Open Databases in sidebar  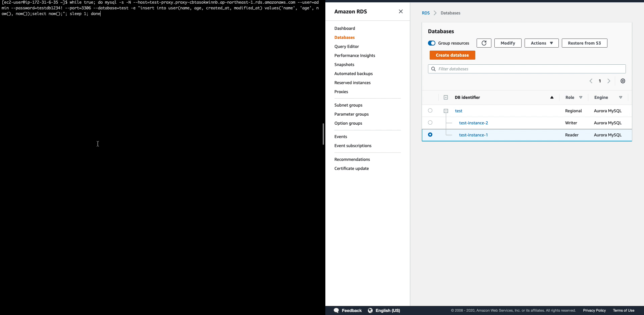344,37
